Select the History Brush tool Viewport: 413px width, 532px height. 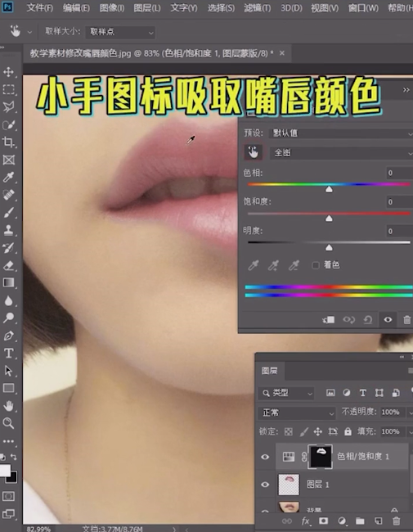coord(8,248)
